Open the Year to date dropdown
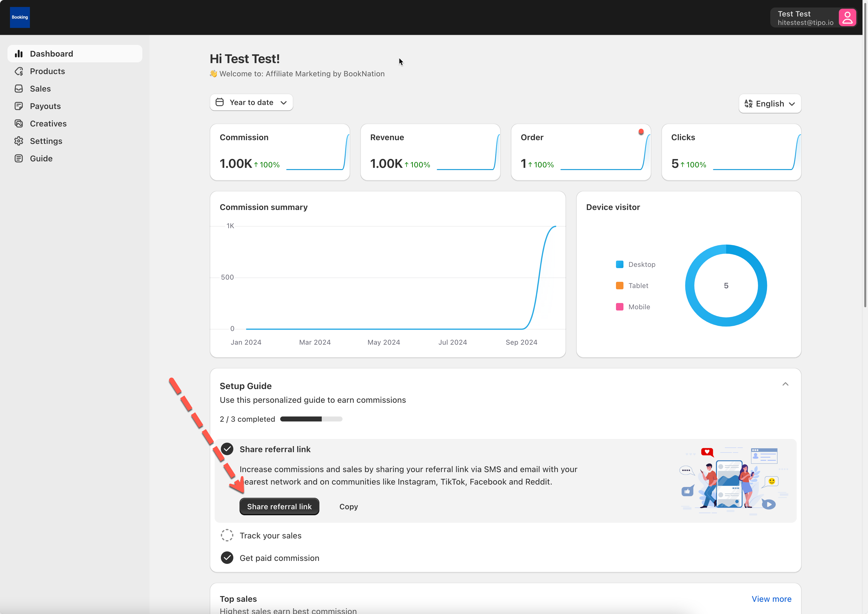 tap(252, 102)
